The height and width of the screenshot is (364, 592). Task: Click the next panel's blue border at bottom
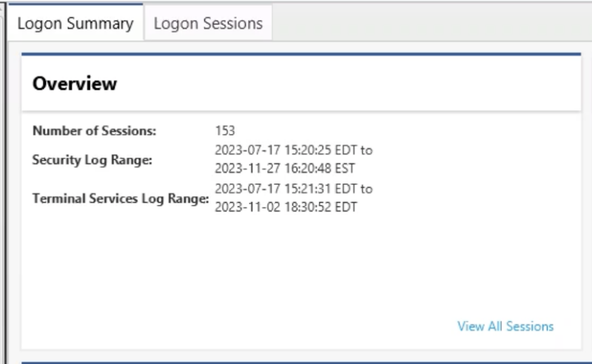coord(301,363)
